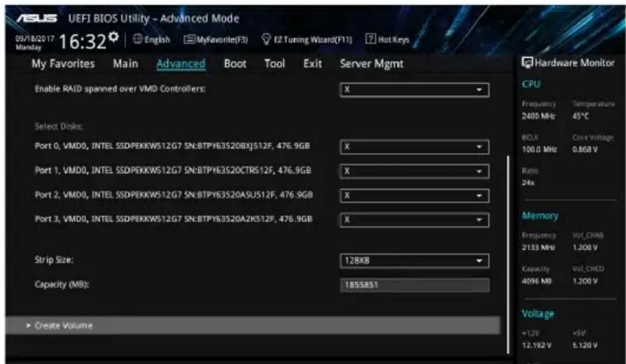
Task: Open Enable RAID spanned over VMD dropdown
Action: tap(415, 90)
